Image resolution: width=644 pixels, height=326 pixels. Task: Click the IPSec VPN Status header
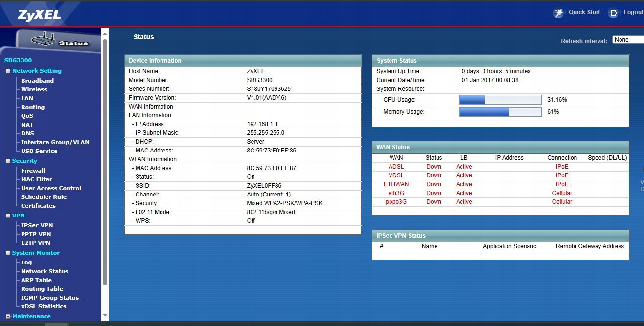click(501, 236)
